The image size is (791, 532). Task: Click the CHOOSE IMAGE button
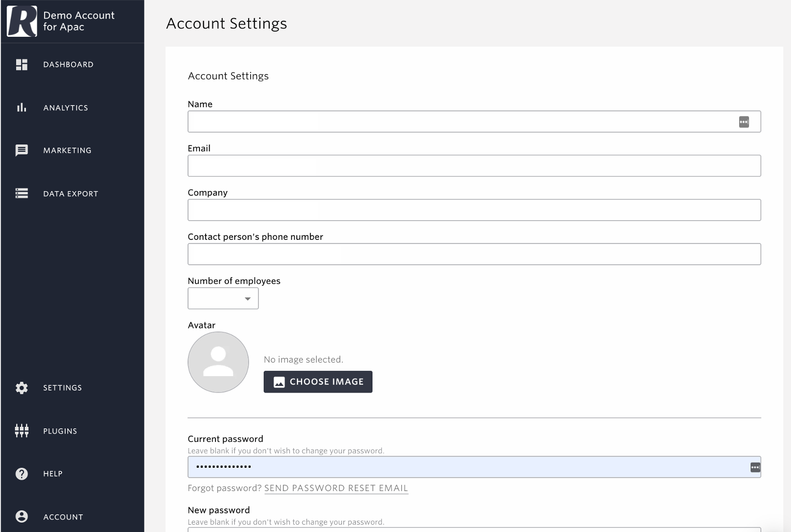(x=318, y=382)
